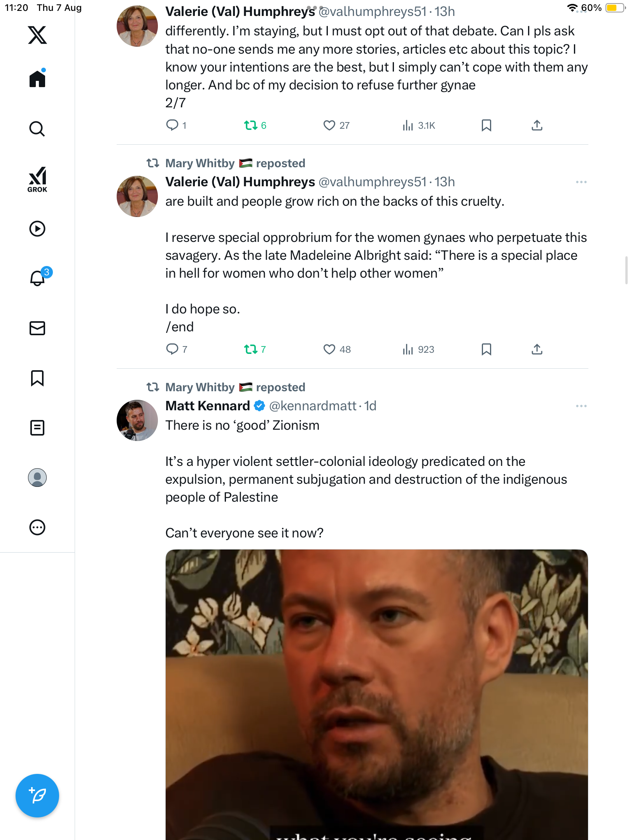Compose a new post
The width and height of the screenshot is (630, 840).
(37, 795)
